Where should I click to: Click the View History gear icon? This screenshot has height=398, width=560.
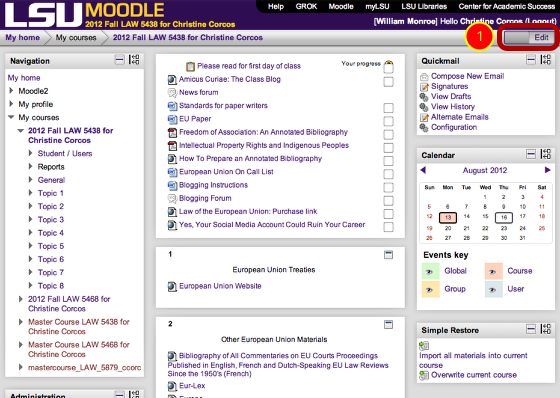coord(424,107)
